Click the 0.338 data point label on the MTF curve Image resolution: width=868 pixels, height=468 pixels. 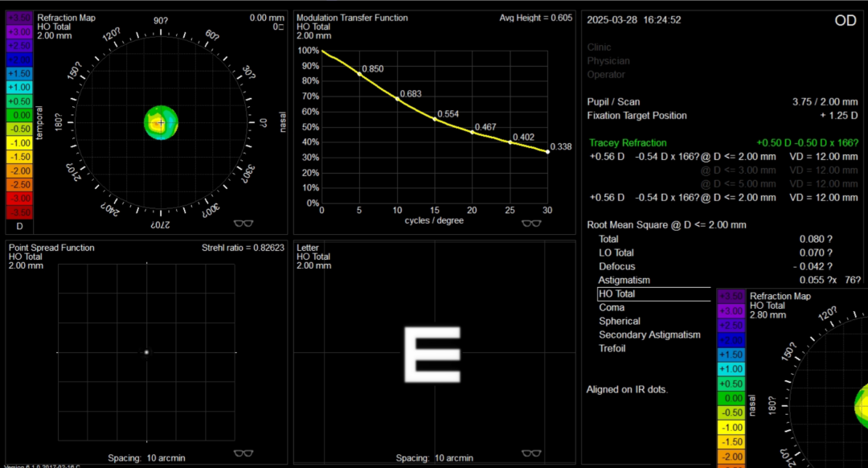click(561, 147)
